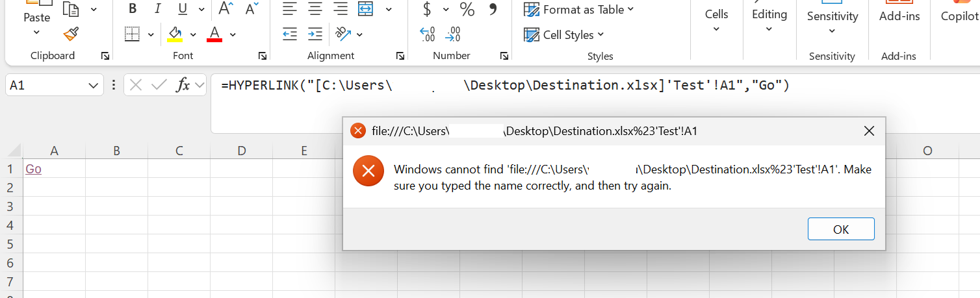Open Merge options dropdown arrow
The width and height of the screenshot is (980, 298).
point(389,9)
